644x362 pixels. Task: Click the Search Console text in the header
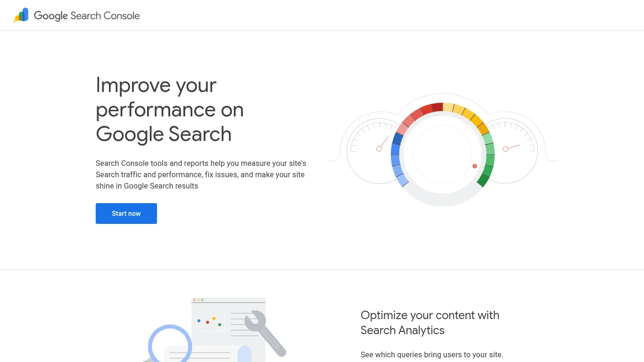click(105, 16)
